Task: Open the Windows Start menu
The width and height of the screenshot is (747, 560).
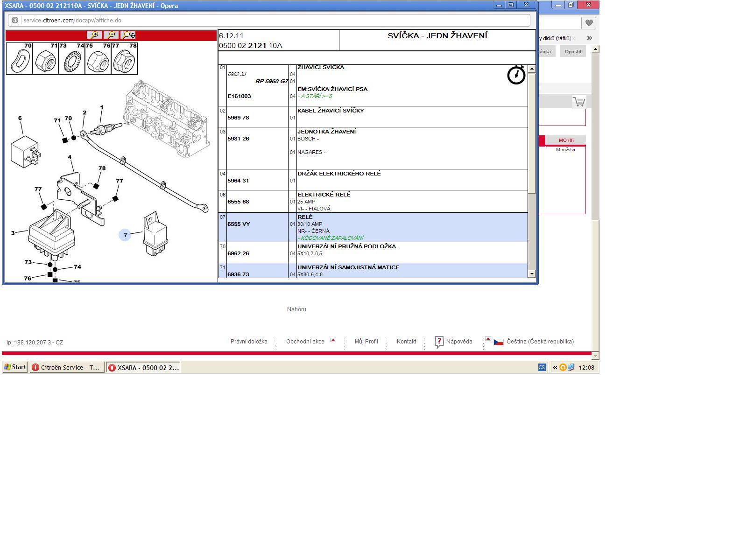Action: (15, 367)
